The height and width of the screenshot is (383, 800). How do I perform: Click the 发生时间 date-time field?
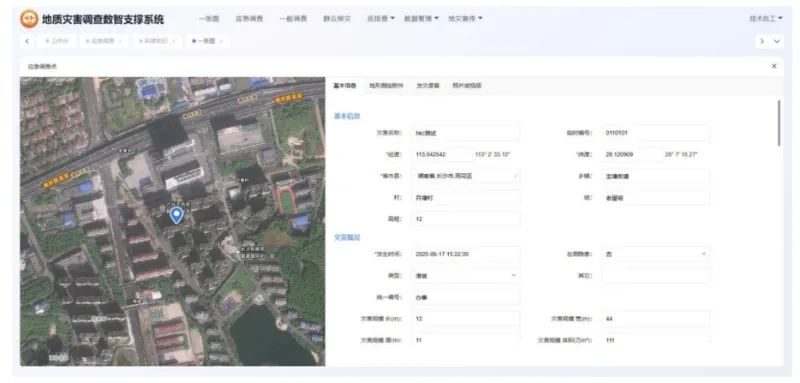pyautogui.click(x=465, y=254)
